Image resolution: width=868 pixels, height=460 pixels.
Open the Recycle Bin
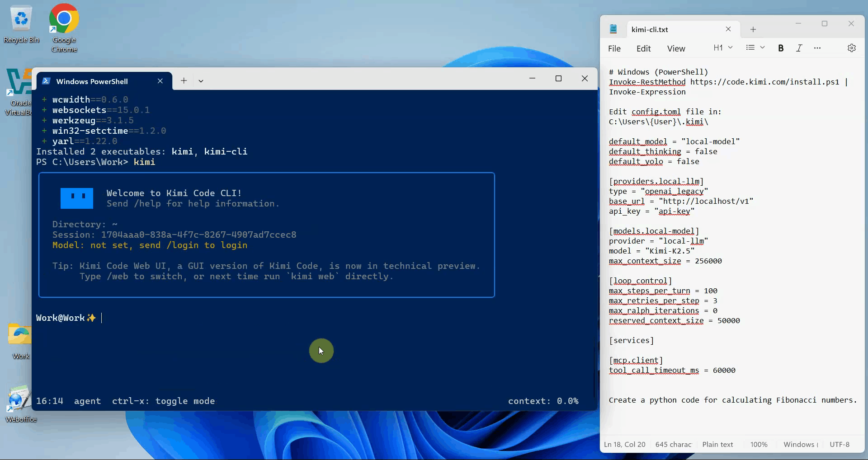[21, 18]
